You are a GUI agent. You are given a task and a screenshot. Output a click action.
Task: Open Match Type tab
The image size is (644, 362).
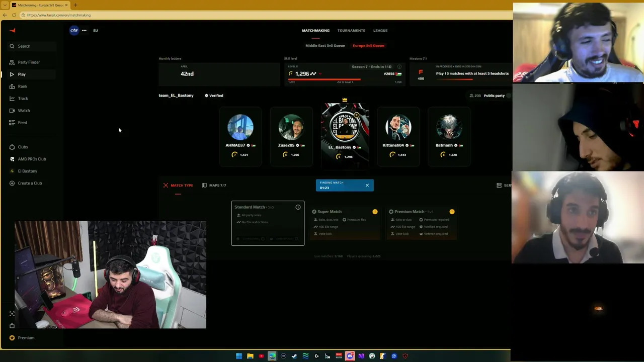click(178, 186)
